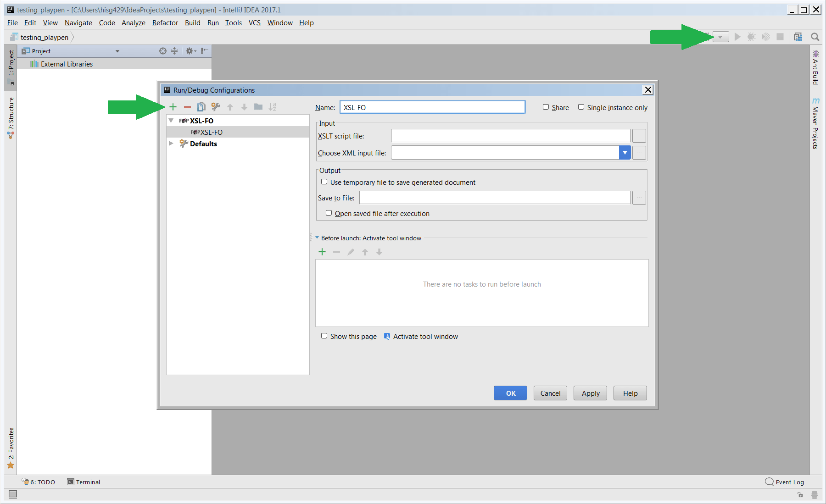Move the selected configuration up in the tree
This screenshot has width=826, height=504.
pyautogui.click(x=230, y=107)
